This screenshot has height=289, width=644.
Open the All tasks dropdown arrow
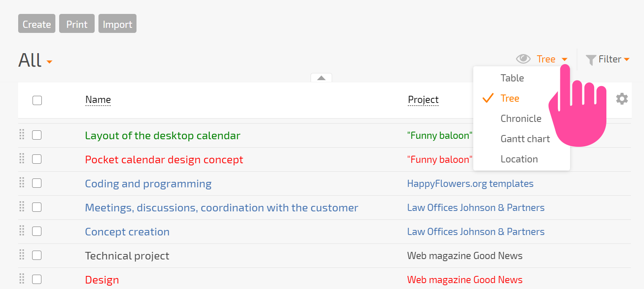pyautogui.click(x=49, y=62)
